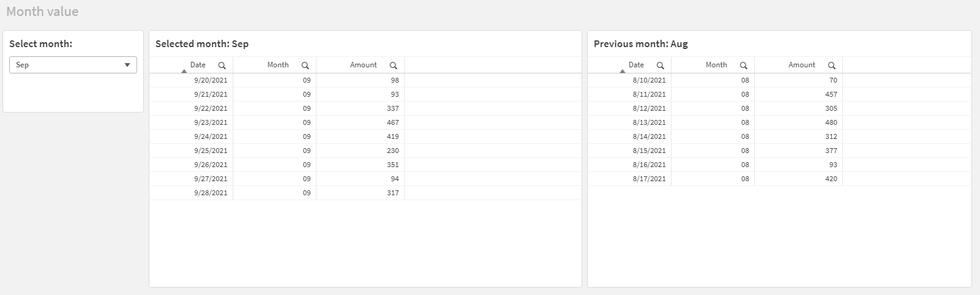Select the 9/23/2021 date cell
This screenshot has height=295, width=980.
click(191, 122)
